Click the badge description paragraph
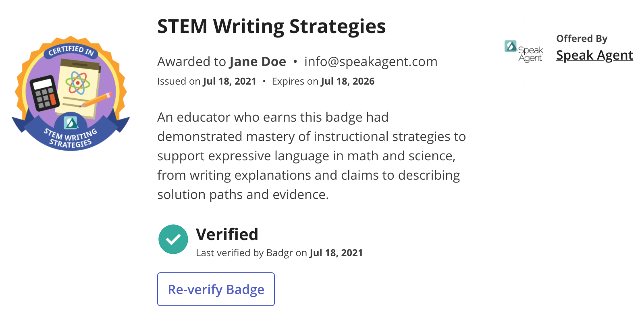This screenshot has height=315, width=644. tap(312, 156)
